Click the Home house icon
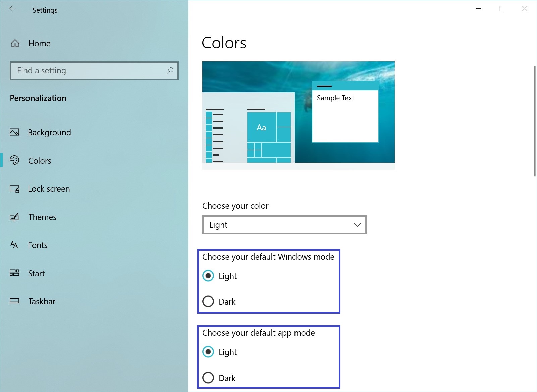Screen dimensions: 537x392 point(15,43)
